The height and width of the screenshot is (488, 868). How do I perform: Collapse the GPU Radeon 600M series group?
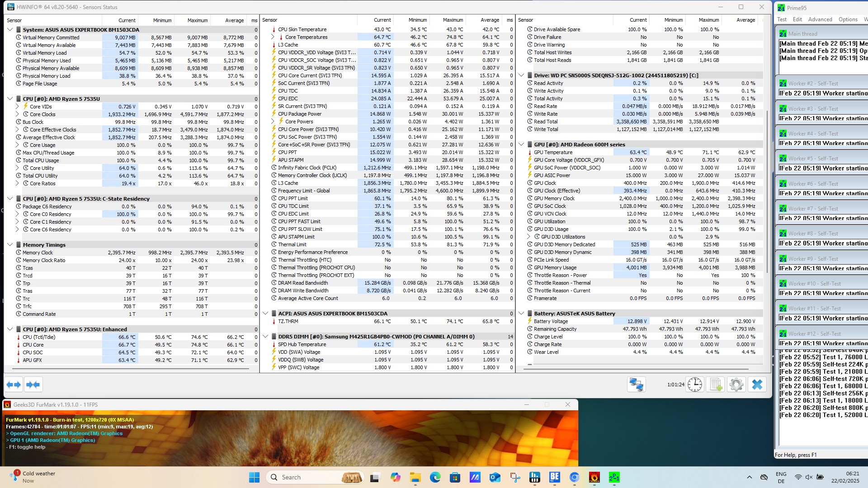click(521, 145)
